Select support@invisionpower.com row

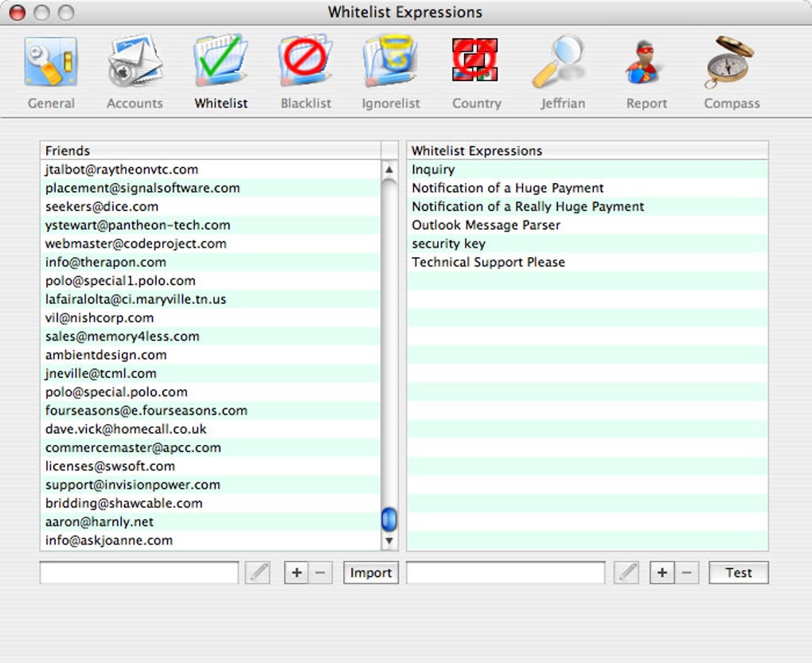pos(210,485)
